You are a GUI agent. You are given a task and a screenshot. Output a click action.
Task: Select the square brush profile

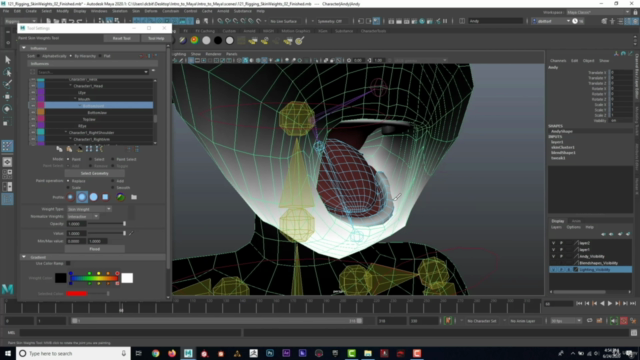[x=105, y=197]
